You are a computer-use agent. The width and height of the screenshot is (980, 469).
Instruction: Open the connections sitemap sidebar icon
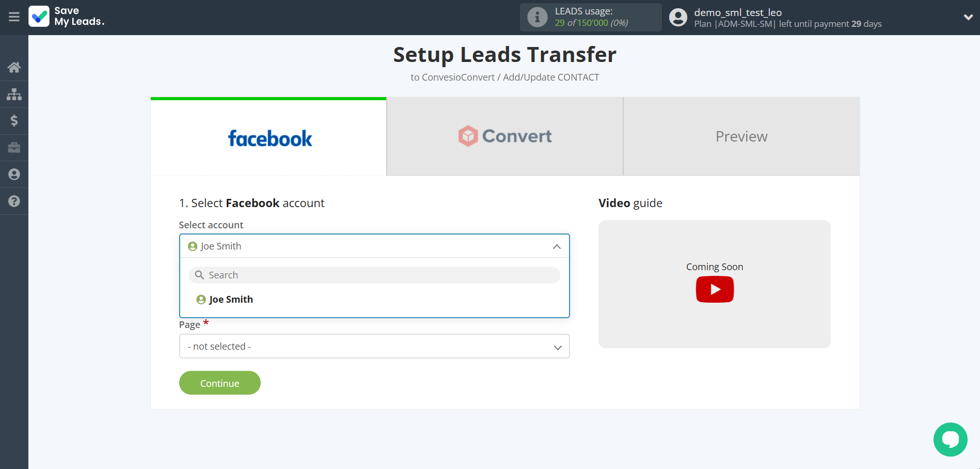(14, 94)
